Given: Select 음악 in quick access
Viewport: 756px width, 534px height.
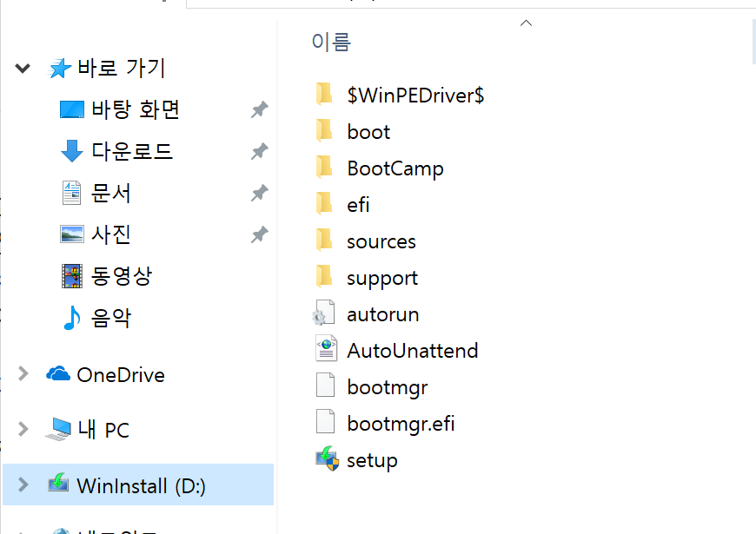Looking at the screenshot, I should tap(111, 318).
